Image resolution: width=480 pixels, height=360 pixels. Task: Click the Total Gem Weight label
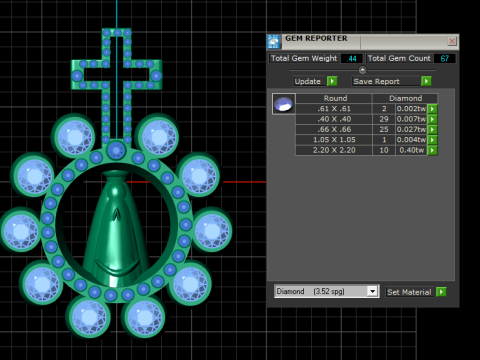tap(304, 58)
